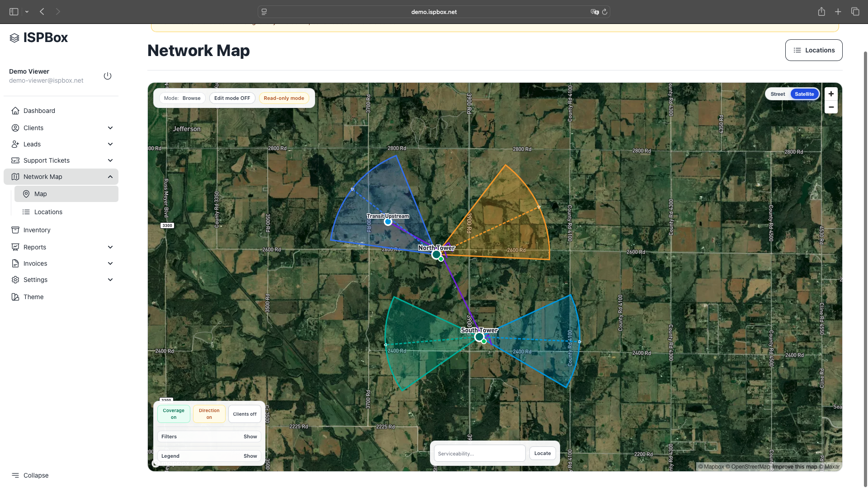Switch map to Street view

click(777, 94)
